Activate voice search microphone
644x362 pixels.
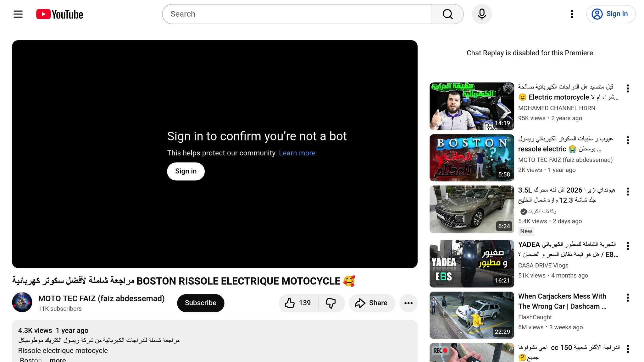click(x=482, y=14)
